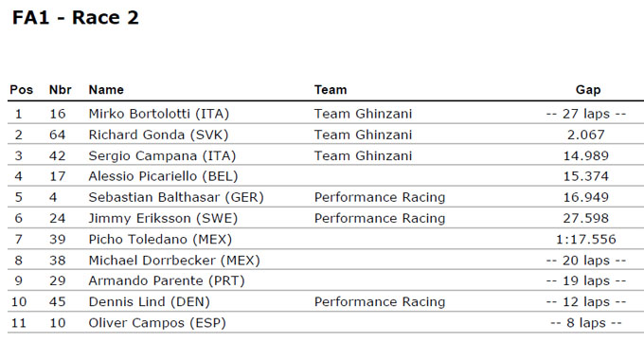Select driver Richard Gonda (SVK)
Screen dimensions: 644x343
tap(158, 135)
